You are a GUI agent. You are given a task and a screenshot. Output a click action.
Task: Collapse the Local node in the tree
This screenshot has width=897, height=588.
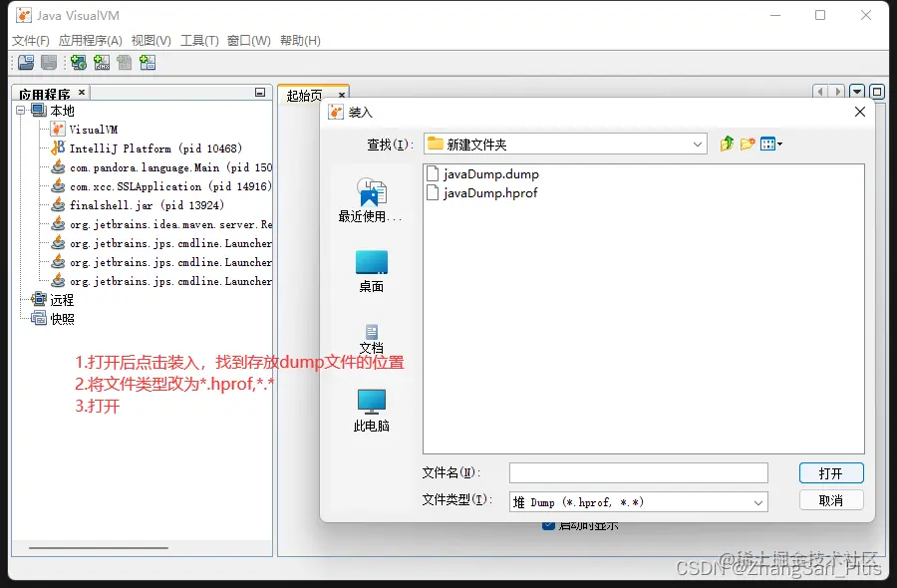[21, 110]
